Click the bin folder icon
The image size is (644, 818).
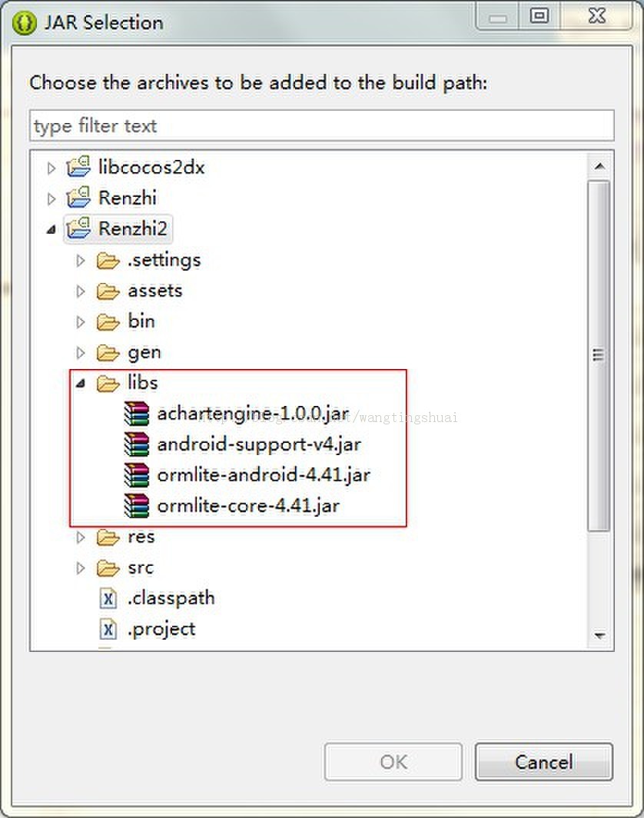pyautogui.click(x=108, y=321)
